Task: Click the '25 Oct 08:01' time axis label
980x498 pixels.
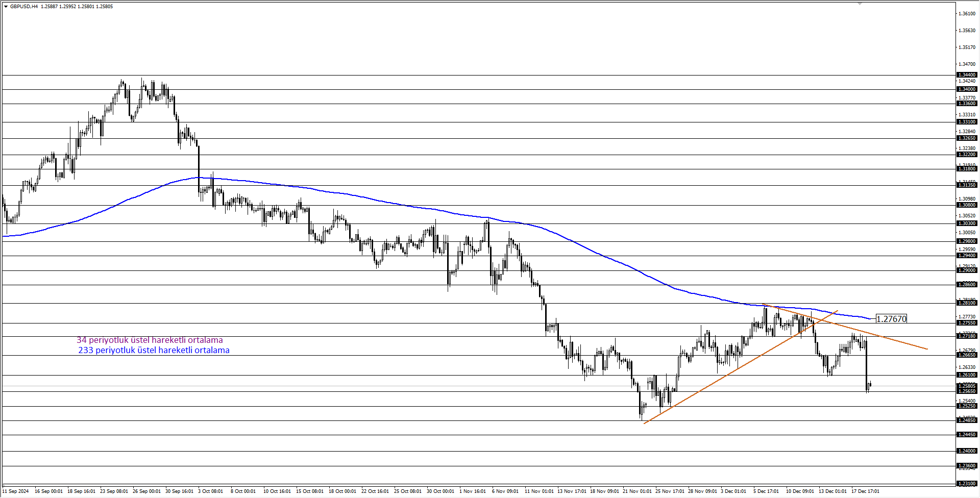Action: click(x=408, y=491)
